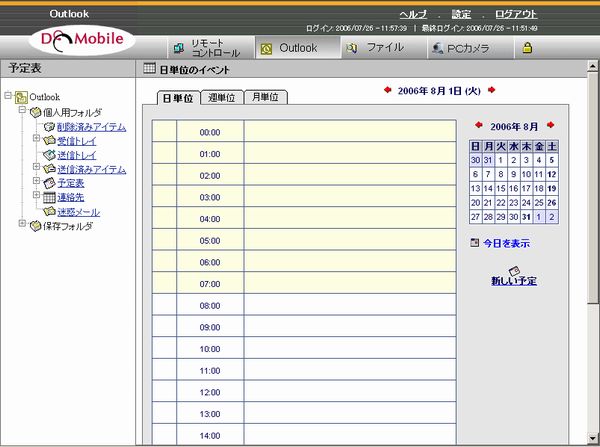
Task: Expand the 受信トレイ folder node
Action: tap(35, 140)
